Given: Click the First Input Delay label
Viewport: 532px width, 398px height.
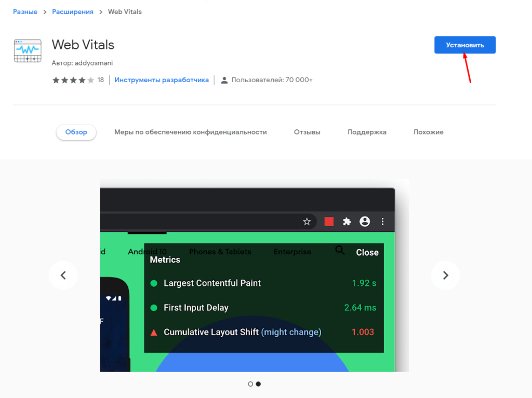Looking at the screenshot, I should point(196,308).
